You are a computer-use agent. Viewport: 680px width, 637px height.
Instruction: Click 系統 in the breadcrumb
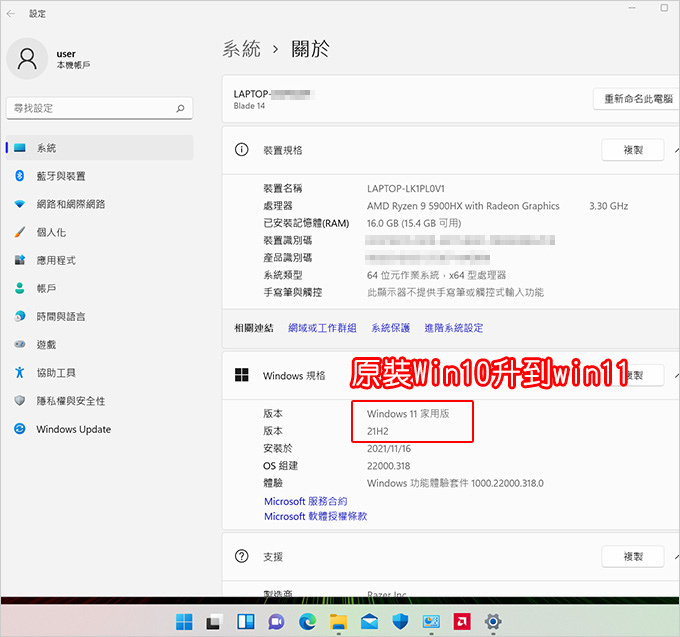coord(242,49)
